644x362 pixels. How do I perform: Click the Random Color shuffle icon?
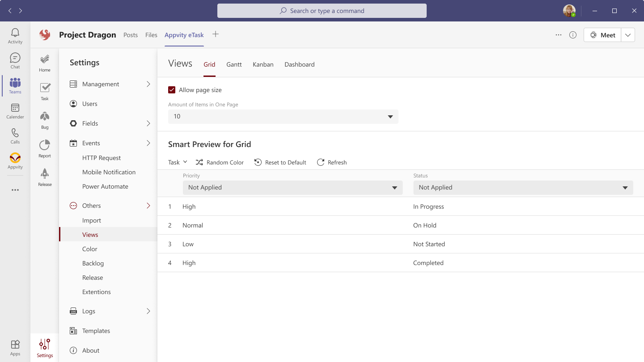coord(199,162)
